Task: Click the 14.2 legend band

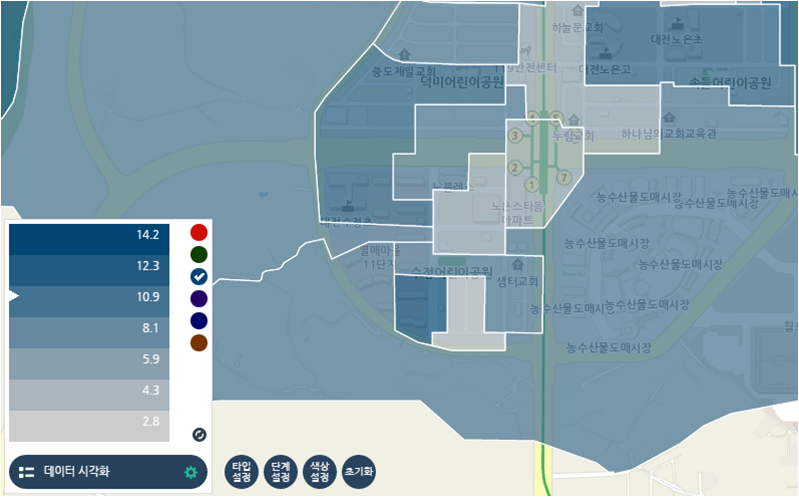Action: pyautogui.click(x=89, y=239)
